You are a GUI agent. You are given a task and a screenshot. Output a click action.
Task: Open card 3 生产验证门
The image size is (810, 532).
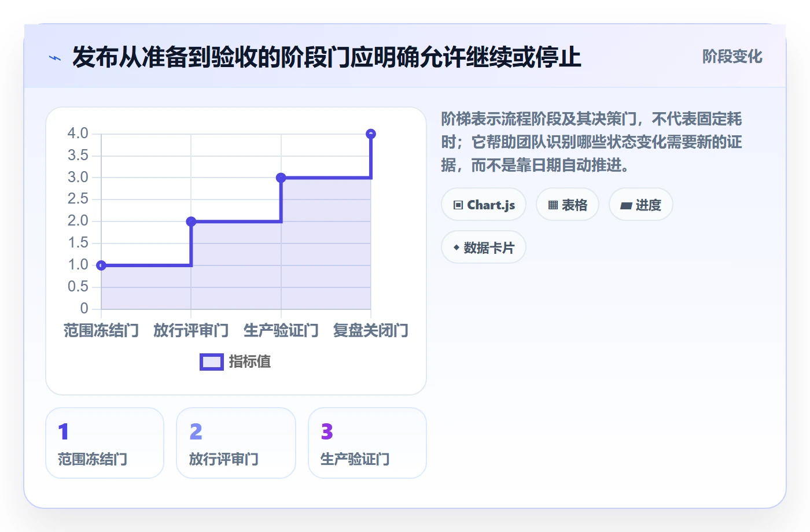(367, 443)
